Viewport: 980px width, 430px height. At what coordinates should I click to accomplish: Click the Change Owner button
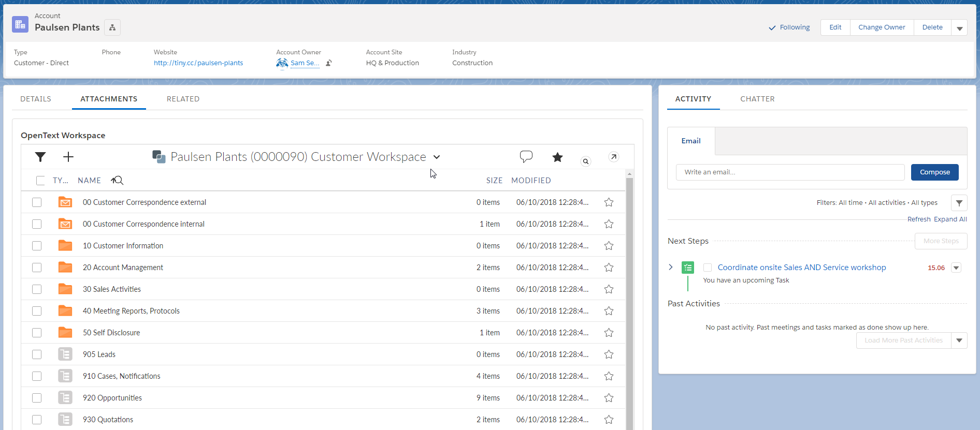[x=882, y=27]
